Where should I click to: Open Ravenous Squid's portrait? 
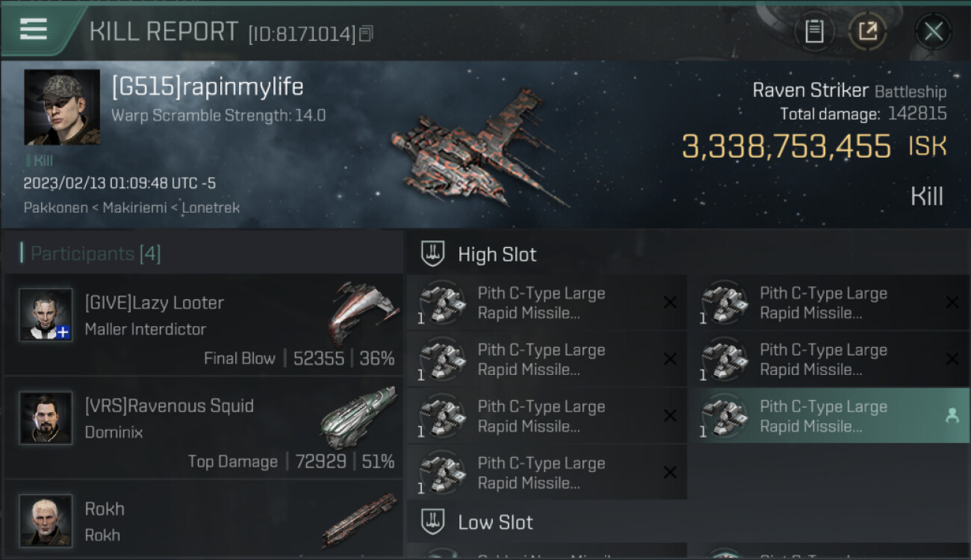coord(46,418)
